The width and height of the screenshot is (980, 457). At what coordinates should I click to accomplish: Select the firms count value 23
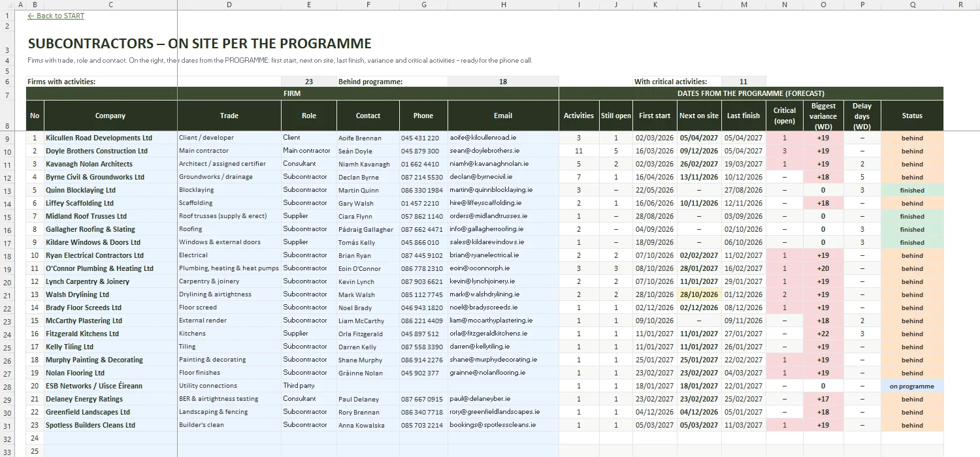(x=309, y=82)
